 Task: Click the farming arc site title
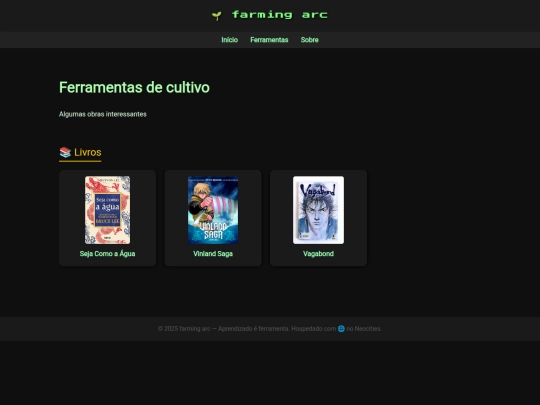coord(280,15)
